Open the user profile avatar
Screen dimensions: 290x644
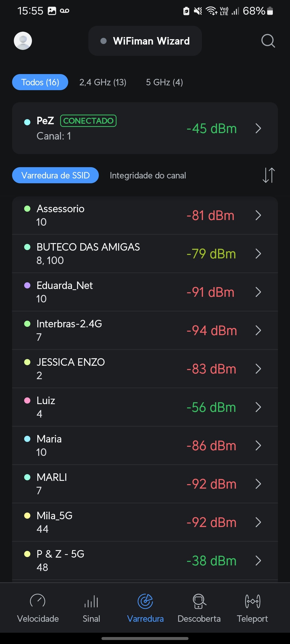(23, 41)
